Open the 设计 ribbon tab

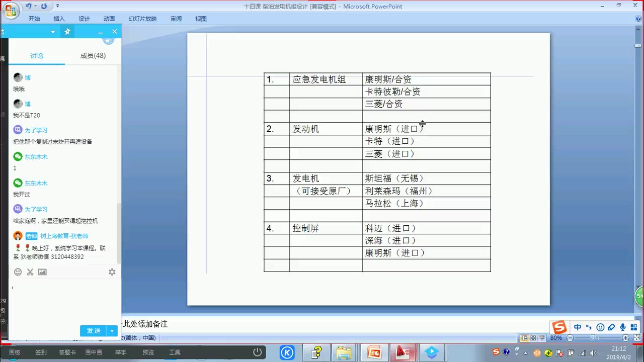click(84, 19)
